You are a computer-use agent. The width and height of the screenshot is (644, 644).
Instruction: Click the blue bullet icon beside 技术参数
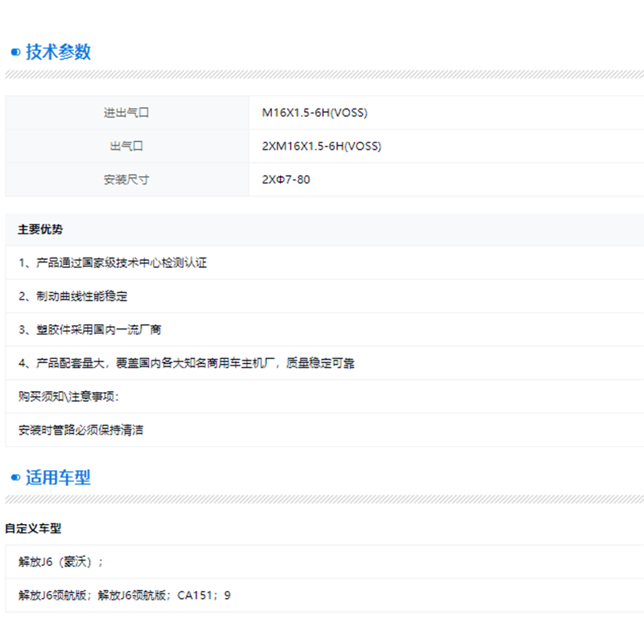point(14,52)
